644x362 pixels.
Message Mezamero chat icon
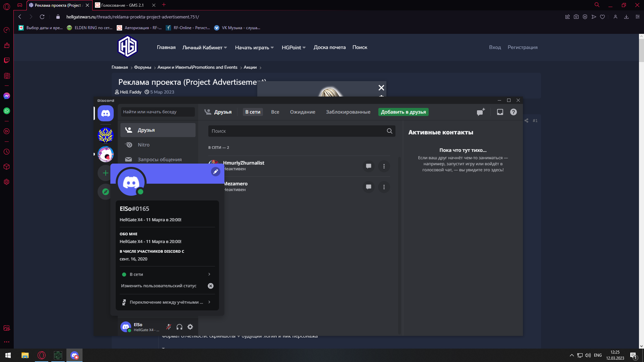[x=369, y=187]
